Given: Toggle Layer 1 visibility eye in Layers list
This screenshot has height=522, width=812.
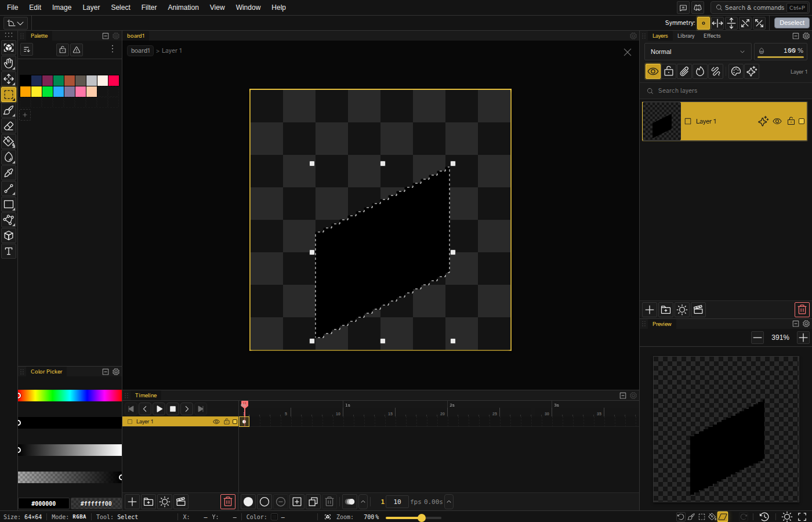Looking at the screenshot, I should 777,121.
